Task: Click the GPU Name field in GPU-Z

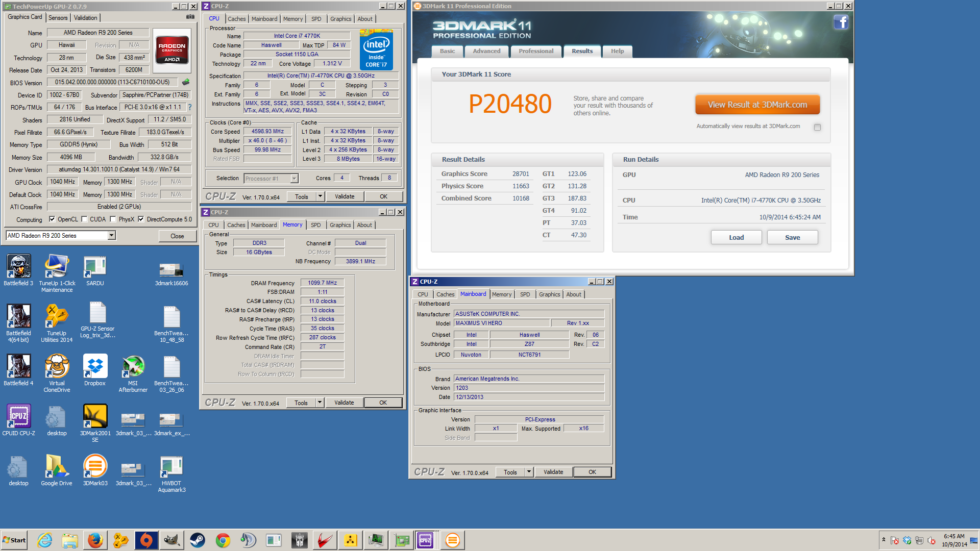Action: coord(98,33)
